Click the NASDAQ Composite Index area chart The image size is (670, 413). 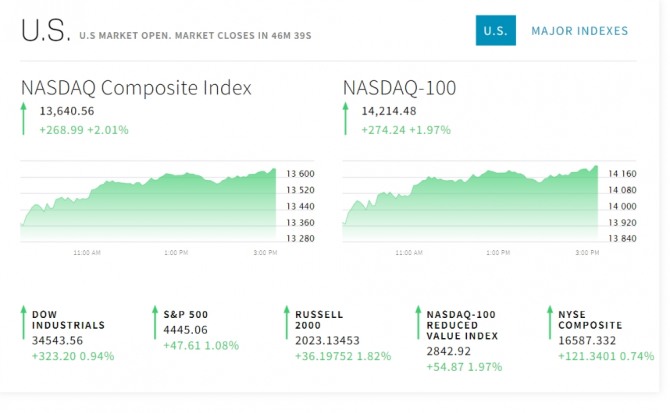point(150,205)
